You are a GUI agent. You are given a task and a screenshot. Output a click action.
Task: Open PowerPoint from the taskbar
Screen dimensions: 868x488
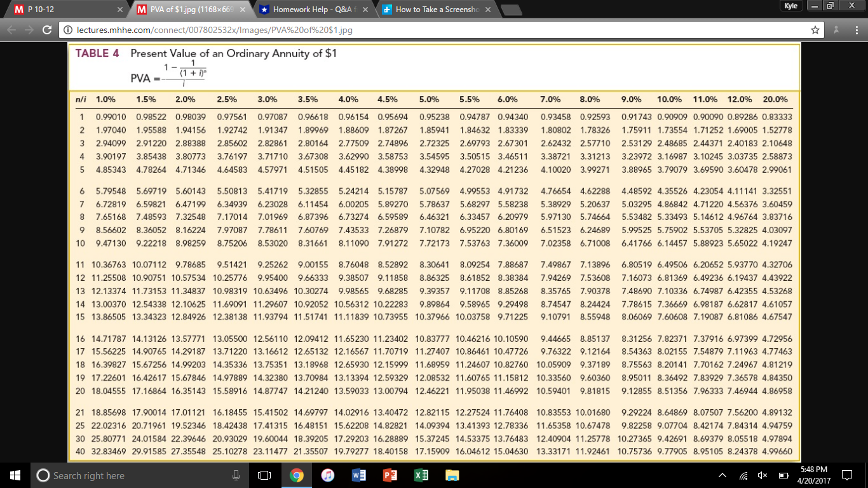click(390, 475)
